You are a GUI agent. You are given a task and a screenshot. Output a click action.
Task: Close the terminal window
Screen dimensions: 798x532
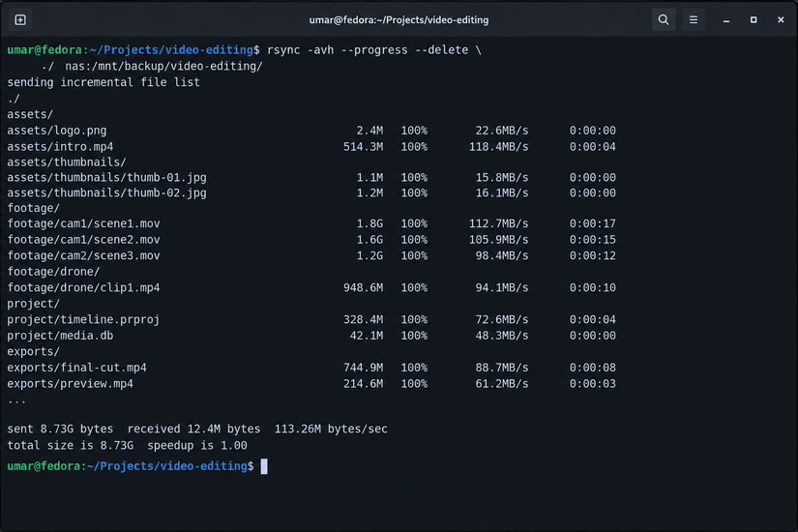click(781, 20)
